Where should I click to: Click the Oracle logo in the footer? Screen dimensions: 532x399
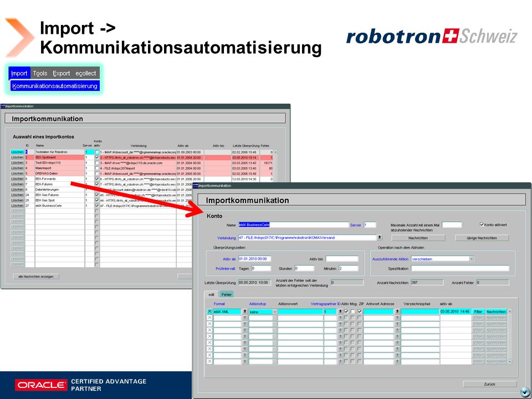[41, 385]
